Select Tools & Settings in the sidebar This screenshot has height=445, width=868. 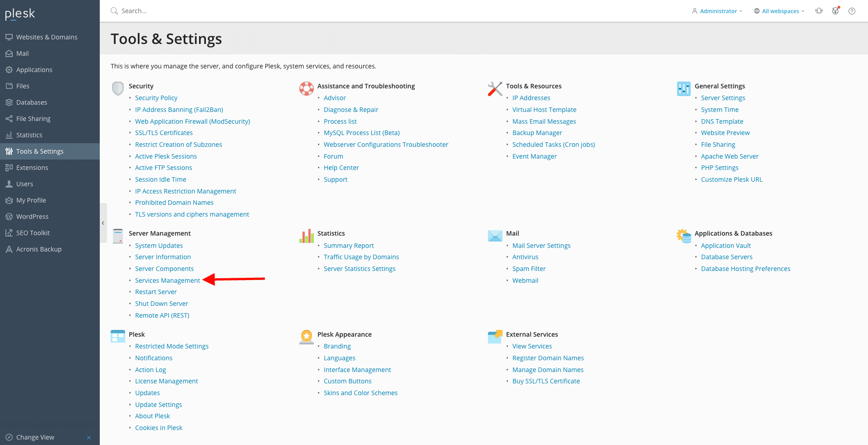click(x=50, y=151)
